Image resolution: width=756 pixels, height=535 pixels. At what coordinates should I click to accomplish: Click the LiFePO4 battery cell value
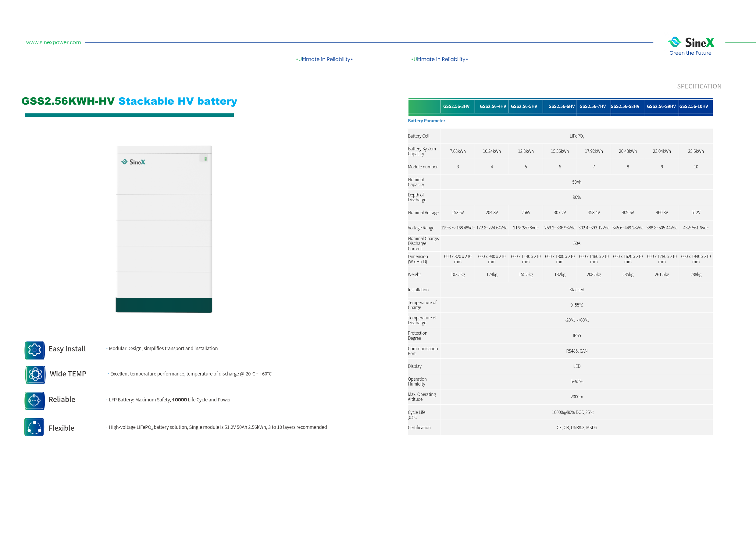(576, 136)
